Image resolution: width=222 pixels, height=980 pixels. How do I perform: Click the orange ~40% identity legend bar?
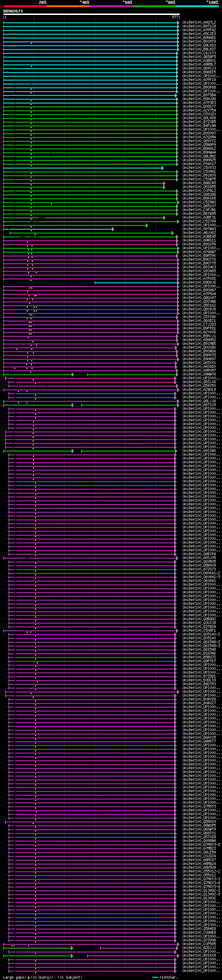click(x=68, y=6)
